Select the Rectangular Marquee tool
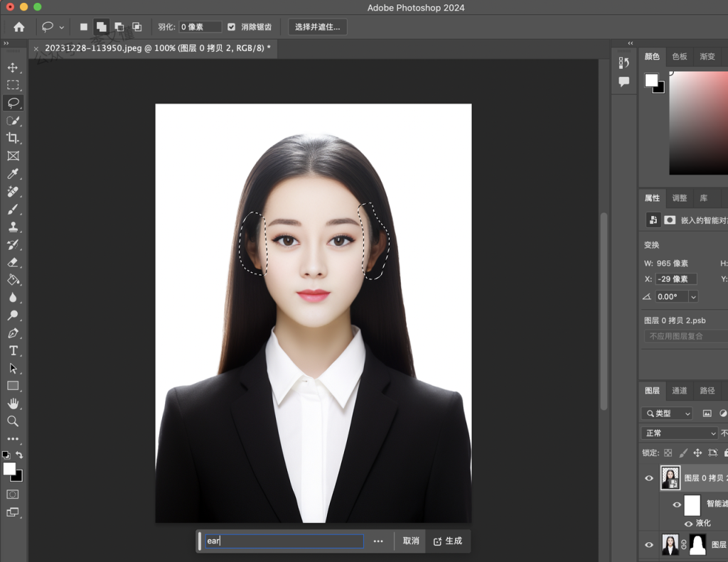Screen dimensions: 728x562 pyautogui.click(x=13, y=85)
